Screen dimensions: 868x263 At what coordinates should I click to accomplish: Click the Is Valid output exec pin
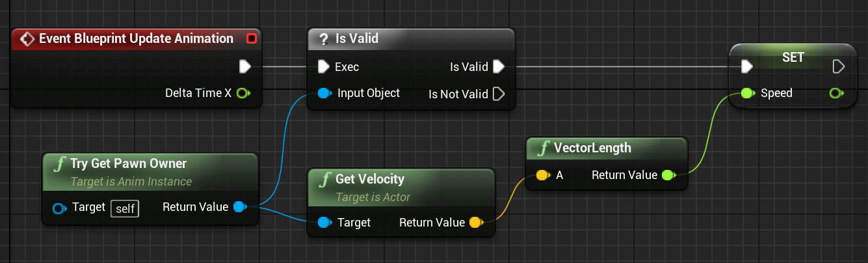coord(499,66)
